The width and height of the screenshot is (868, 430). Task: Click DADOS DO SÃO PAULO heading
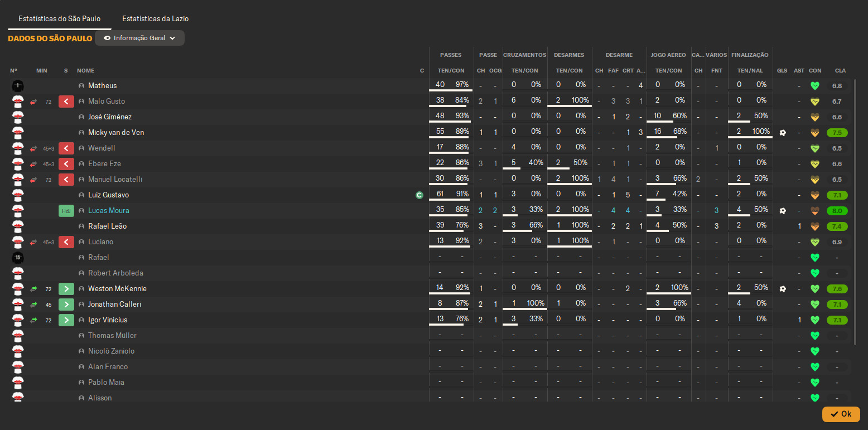(x=50, y=38)
